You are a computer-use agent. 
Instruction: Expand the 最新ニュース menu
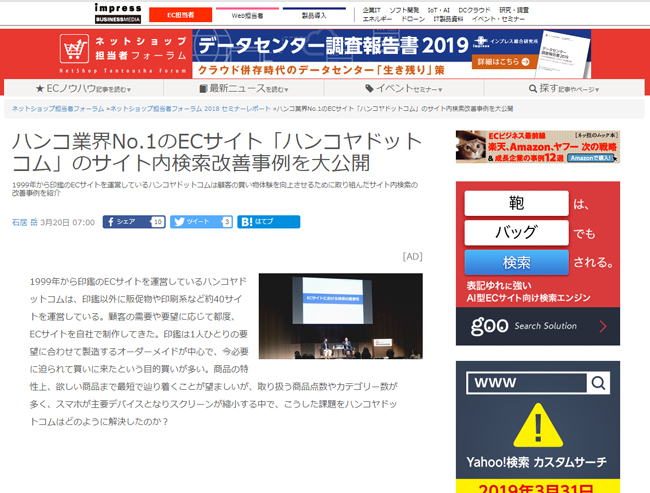[244, 88]
